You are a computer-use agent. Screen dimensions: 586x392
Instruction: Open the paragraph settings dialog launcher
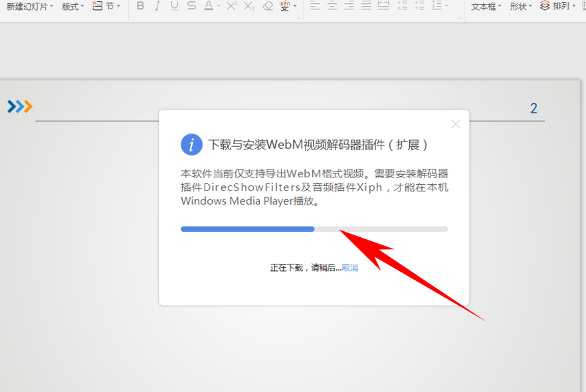458,17
